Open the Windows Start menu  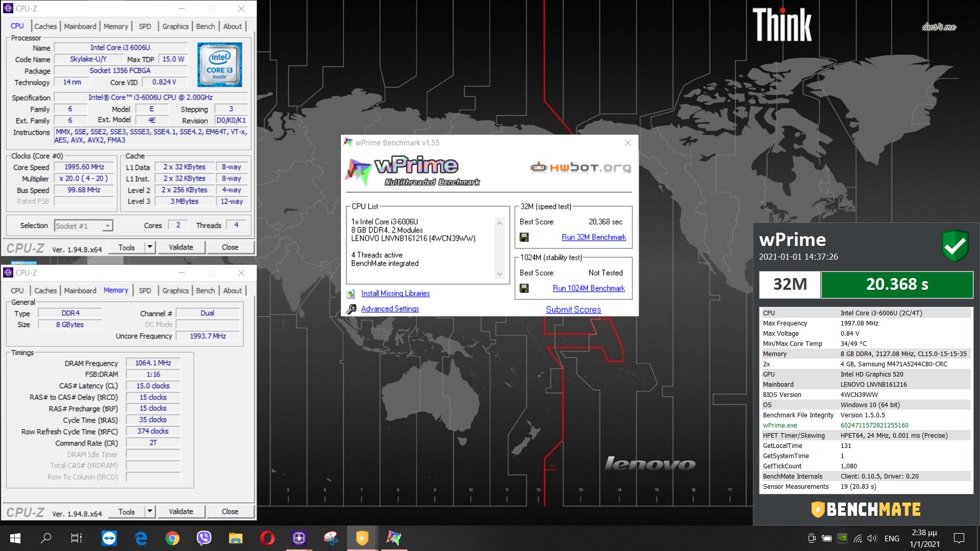coord(15,538)
